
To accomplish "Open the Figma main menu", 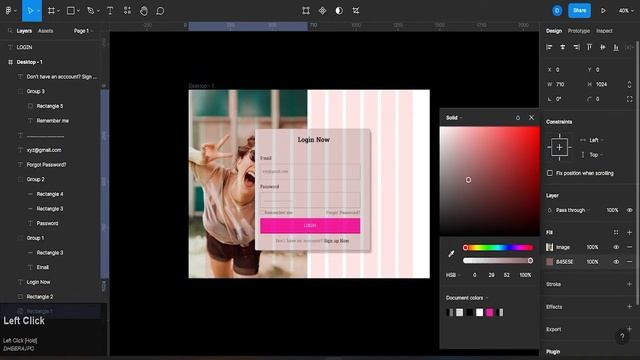I will click(9, 11).
